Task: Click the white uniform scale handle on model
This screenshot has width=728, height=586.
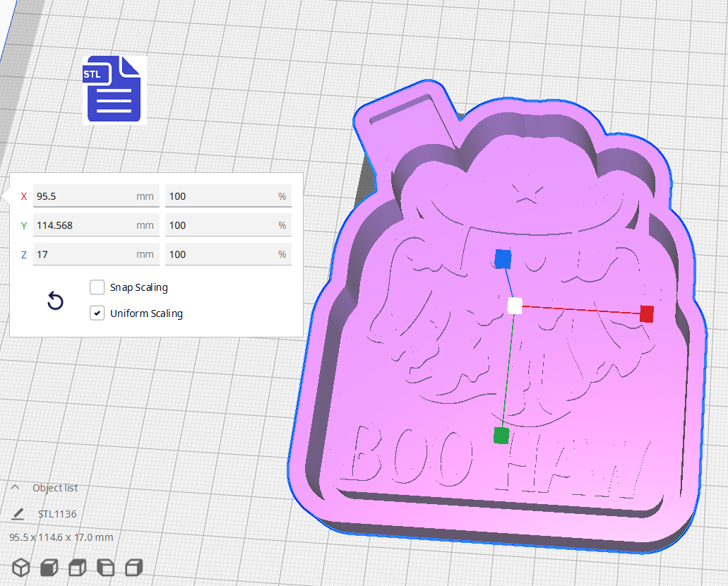Action: point(513,306)
